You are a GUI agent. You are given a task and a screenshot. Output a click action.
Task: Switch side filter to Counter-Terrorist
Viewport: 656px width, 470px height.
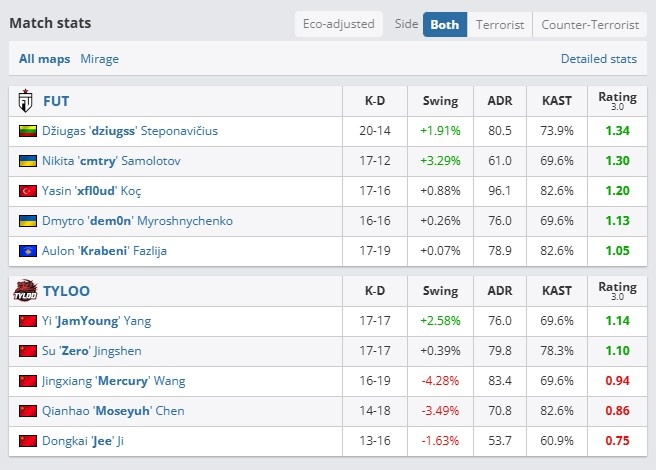(590, 25)
